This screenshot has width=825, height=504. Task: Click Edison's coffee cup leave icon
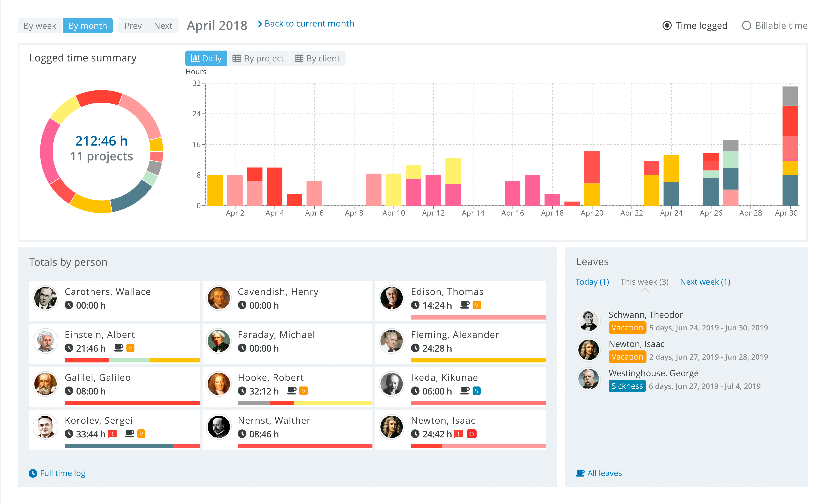(x=465, y=305)
